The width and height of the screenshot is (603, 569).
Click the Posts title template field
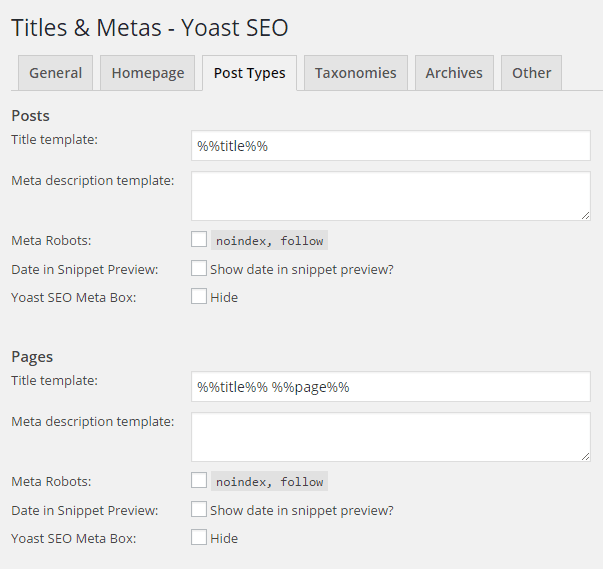pos(390,146)
